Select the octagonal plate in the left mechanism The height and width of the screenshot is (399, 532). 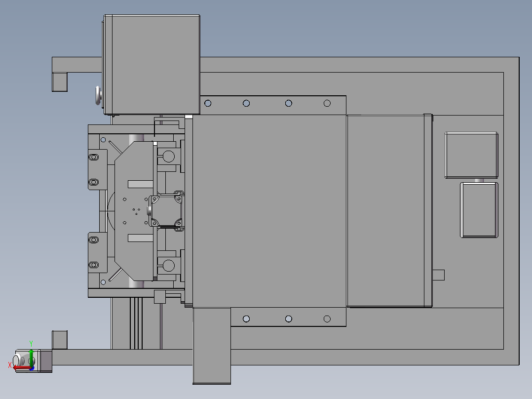click(134, 211)
